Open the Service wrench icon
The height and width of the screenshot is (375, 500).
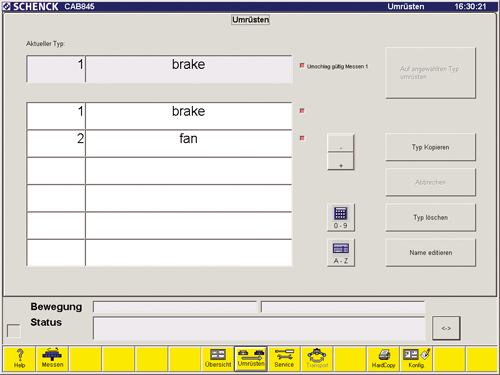tap(284, 359)
